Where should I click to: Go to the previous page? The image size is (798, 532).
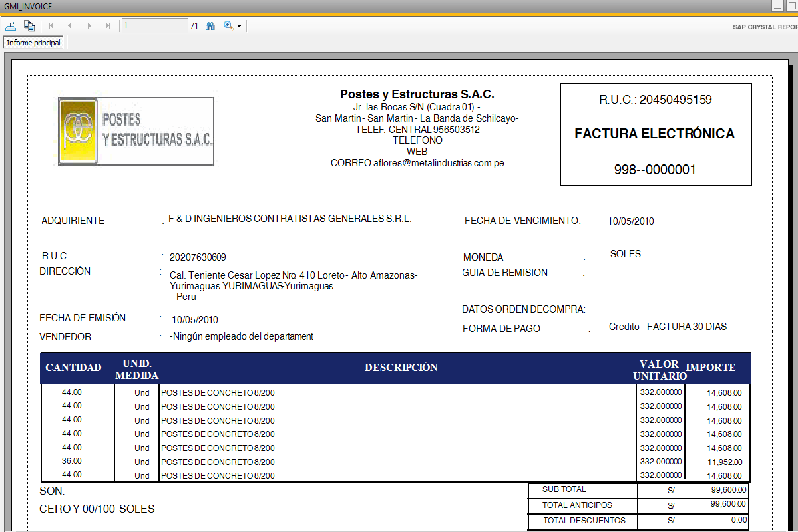70,26
